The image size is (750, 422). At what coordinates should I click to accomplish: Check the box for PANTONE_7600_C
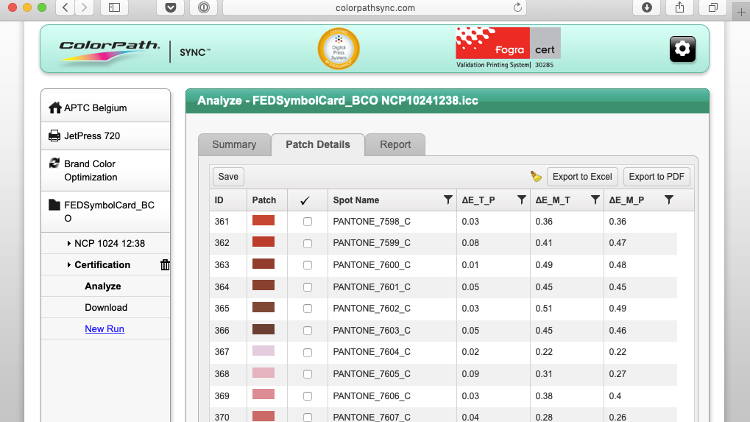pos(307,265)
